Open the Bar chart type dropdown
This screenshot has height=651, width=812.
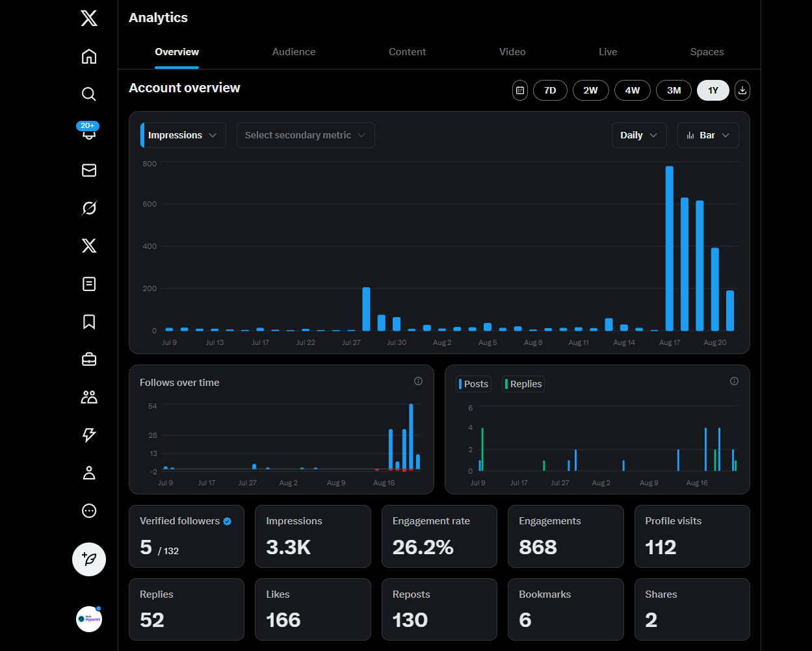[708, 135]
